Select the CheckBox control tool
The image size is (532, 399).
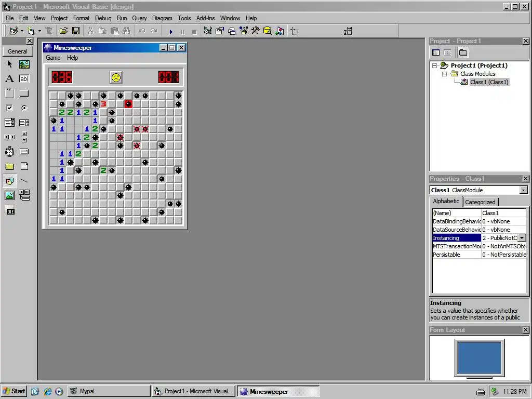(9, 108)
